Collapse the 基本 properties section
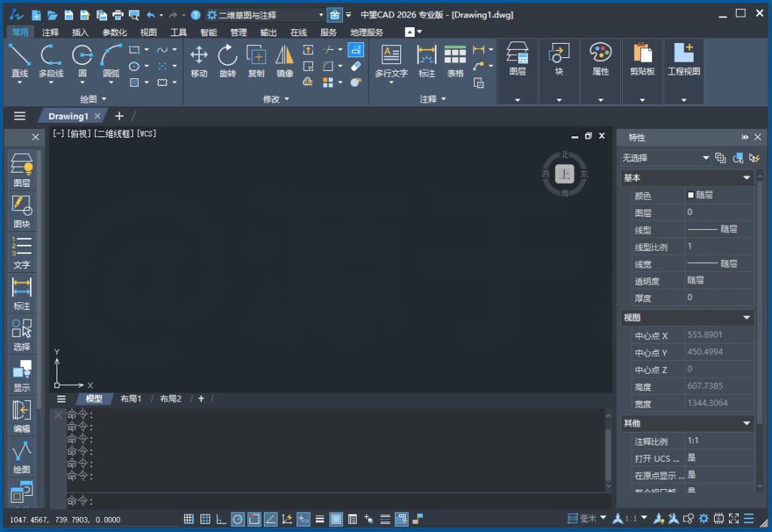The image size is (772, 532). (x=746, y=178)
